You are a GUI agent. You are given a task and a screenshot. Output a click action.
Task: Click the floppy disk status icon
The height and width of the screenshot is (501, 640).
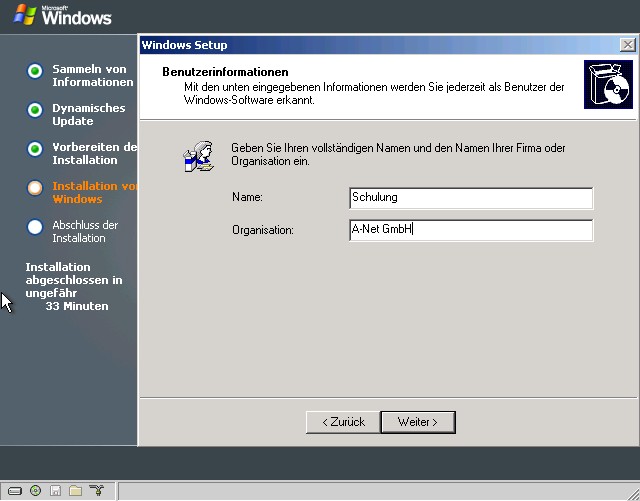pyautogui.click(x=56, y=490)
